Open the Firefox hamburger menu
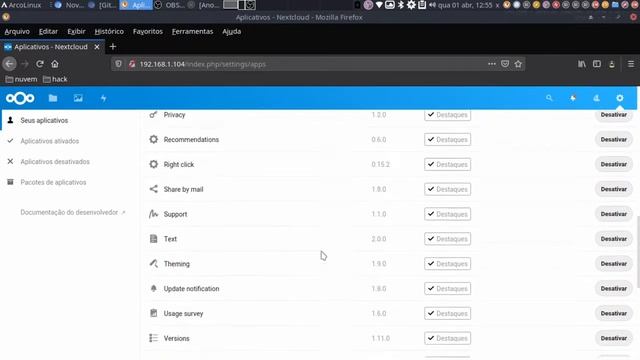 pos(631,64)
